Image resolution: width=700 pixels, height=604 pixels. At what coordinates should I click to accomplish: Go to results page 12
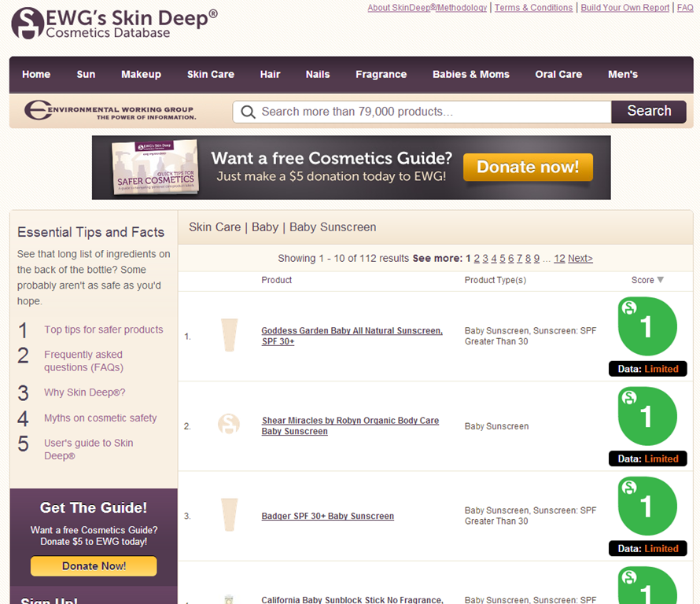(x=559, y=259)
